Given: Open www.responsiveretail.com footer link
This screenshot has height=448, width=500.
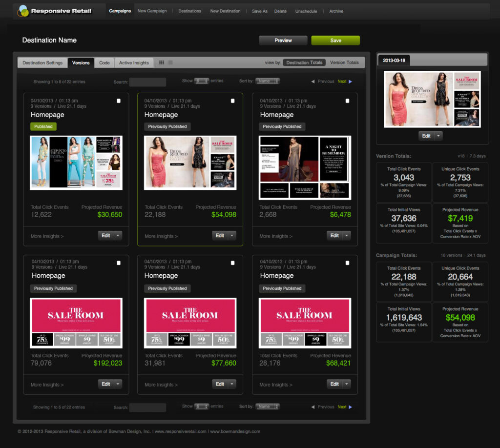Looking at the screenshot, I should click(181, 431).
